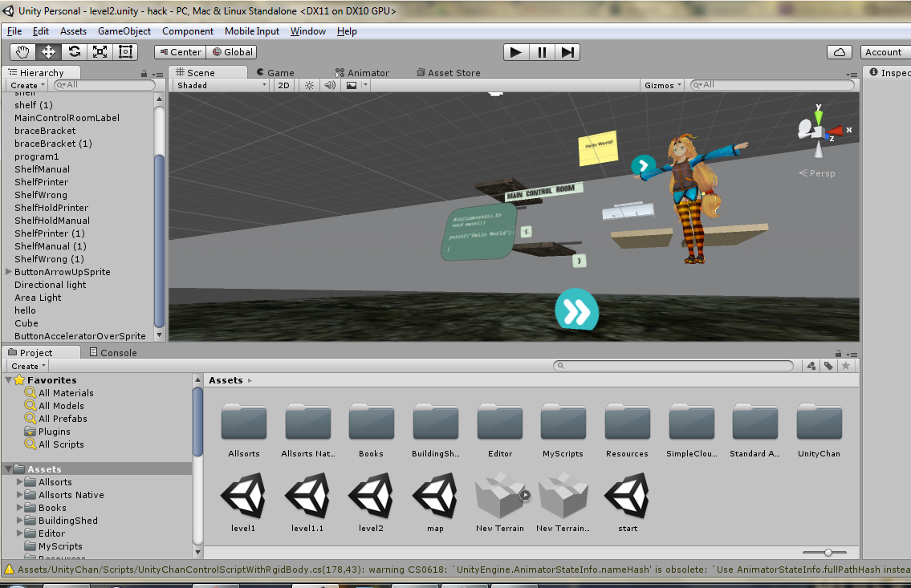Expand Allsorts folder in tree
The width and height of the screenshot is (911, 588).
(x=20, y=482)
